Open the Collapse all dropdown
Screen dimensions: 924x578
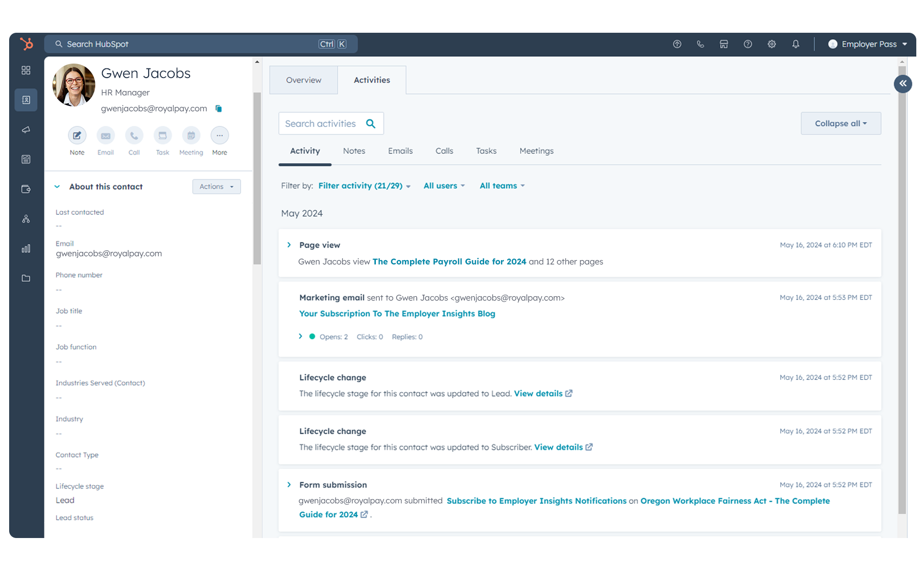[x=841, y=123]
